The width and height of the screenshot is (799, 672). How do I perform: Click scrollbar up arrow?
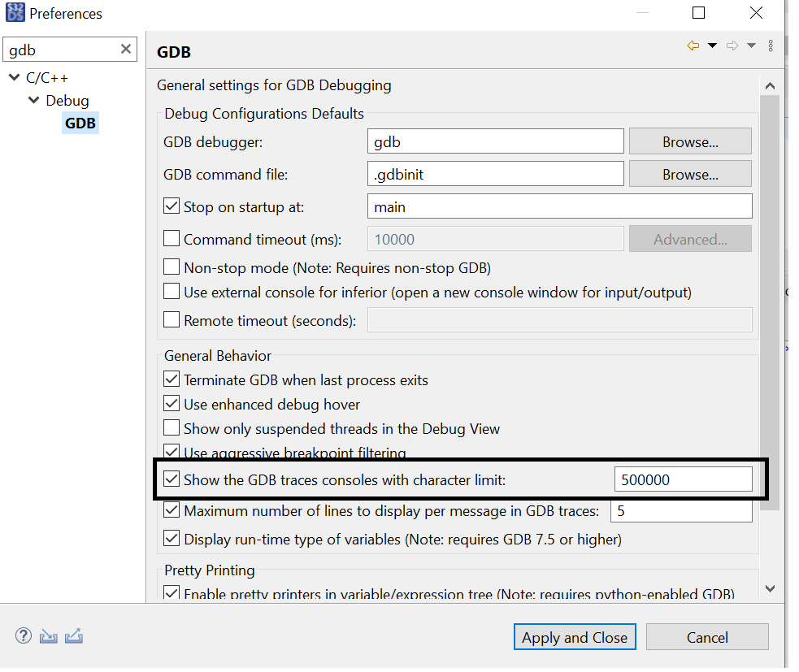pyautogui.click(x=770, y=85)
